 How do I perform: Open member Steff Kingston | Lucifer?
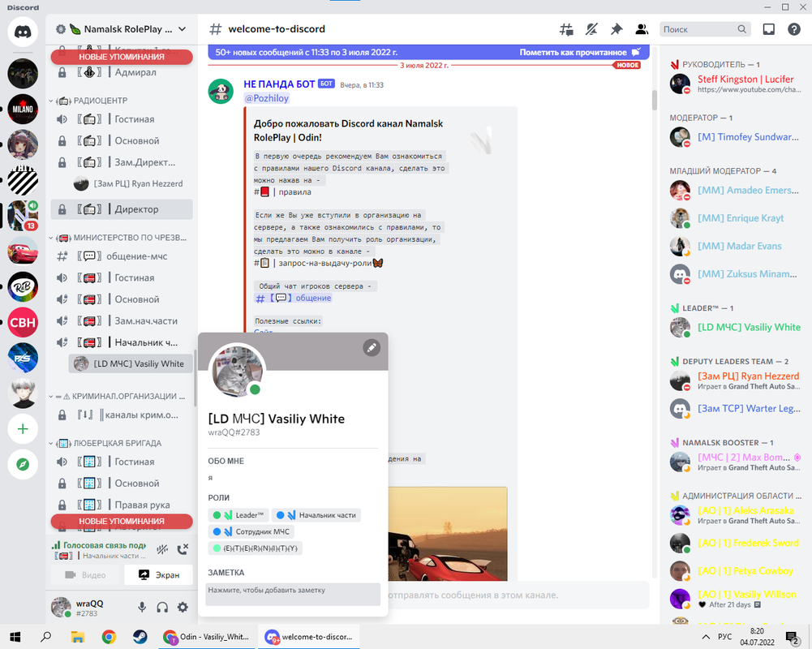[736, 84]
